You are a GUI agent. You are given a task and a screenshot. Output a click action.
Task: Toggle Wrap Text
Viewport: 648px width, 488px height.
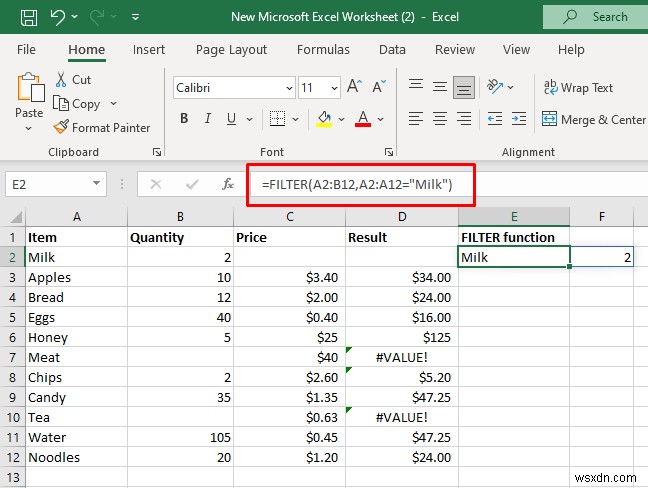click(x=579, y=88)
